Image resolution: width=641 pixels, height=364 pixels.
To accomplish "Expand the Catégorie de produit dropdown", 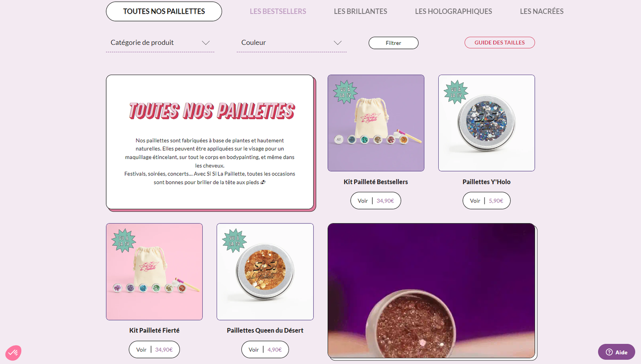I will (x=160, y=43).
